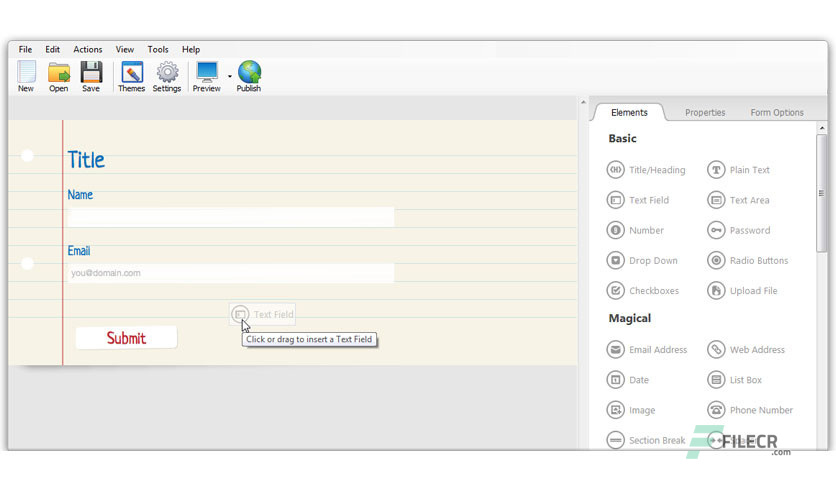Switch to the Properties tab
This screenshot has width=836, height=484.
705,112
